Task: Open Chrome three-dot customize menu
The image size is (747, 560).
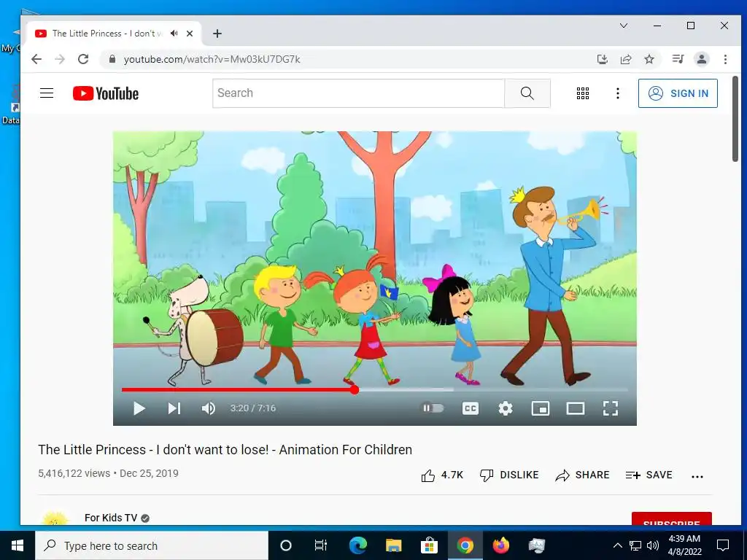Action: 725,59
